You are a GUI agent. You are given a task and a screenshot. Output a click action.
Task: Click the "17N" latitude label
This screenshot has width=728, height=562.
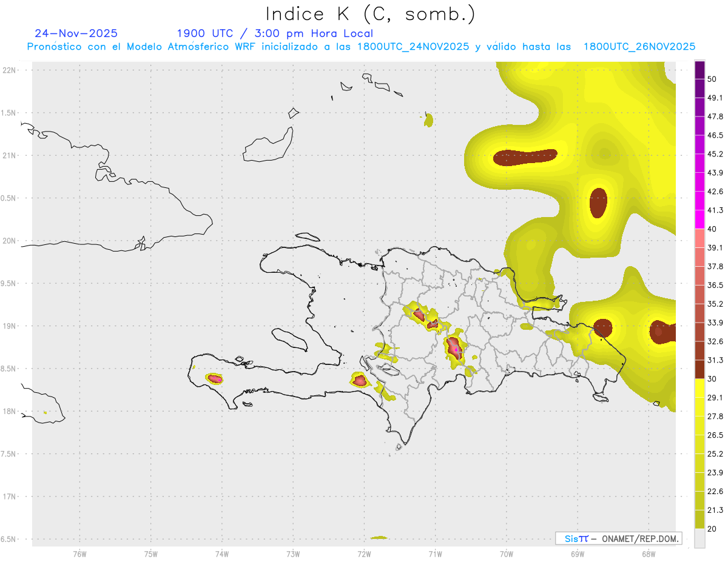pyautogui.click(x=10, y=497)
